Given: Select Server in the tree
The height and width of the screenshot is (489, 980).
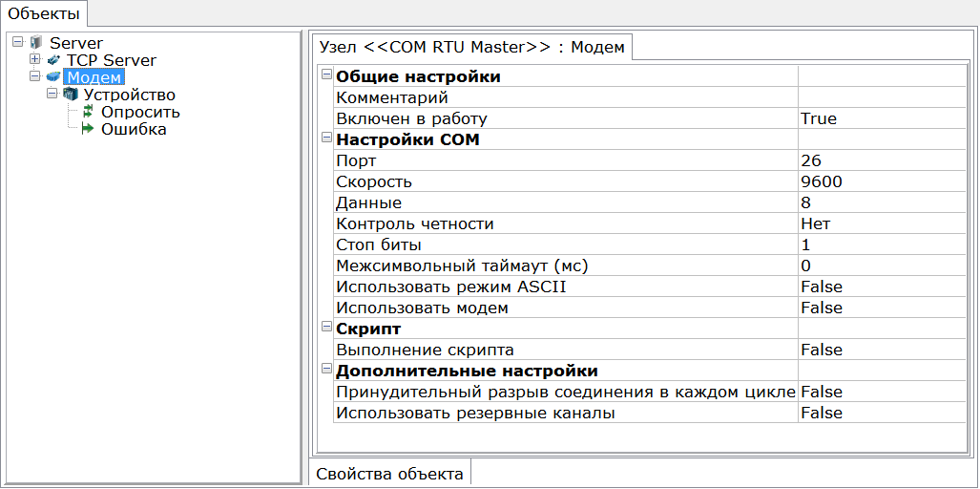Looking at the screenshot, I should (x=76, y=43).
